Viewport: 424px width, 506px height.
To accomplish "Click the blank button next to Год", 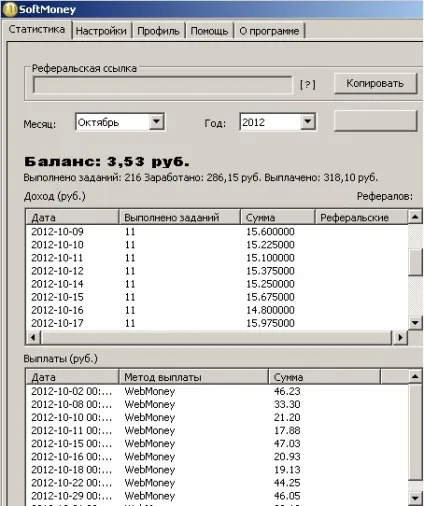I will 375,121.
